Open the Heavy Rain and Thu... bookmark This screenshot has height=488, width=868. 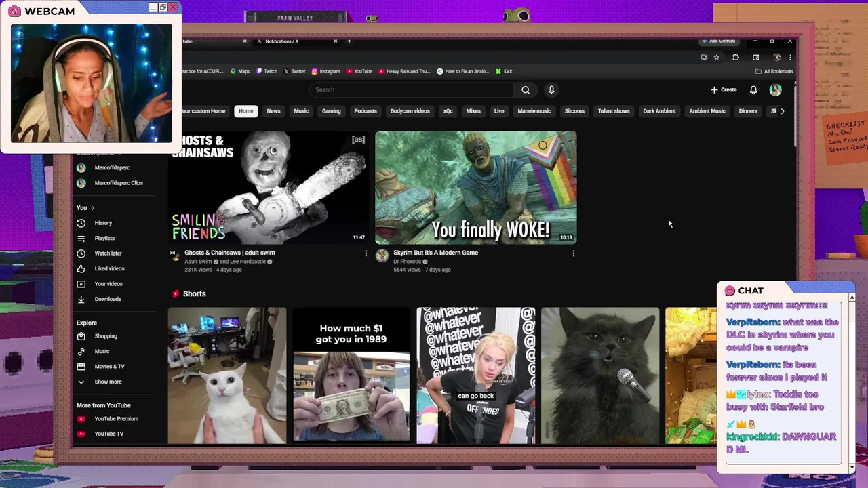click(404, 71)
